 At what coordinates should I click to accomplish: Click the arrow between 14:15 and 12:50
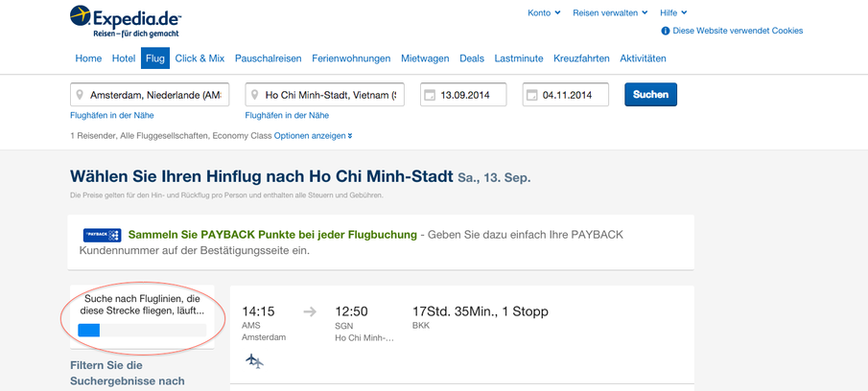pyautogui.click(x=310, y=311)
